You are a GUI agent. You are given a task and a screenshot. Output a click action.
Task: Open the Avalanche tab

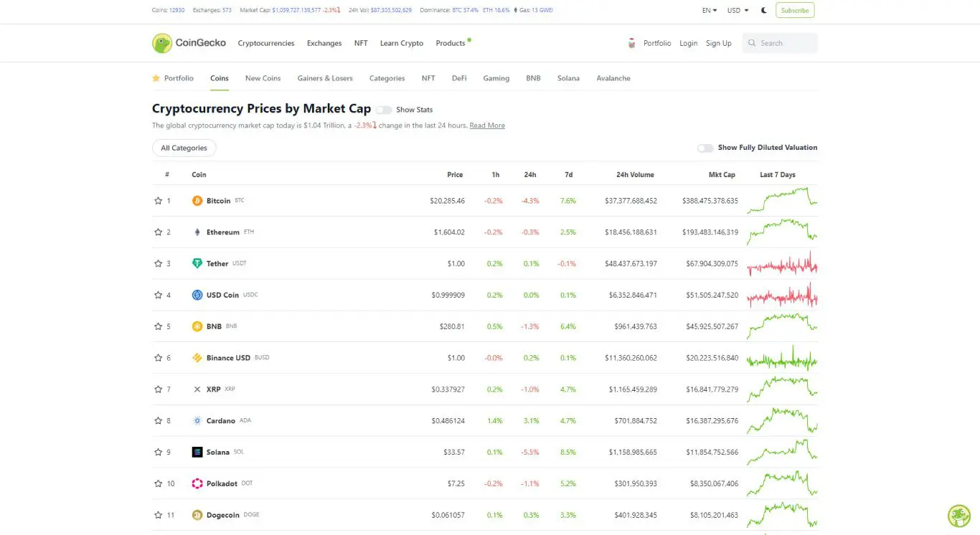point(613,78)
